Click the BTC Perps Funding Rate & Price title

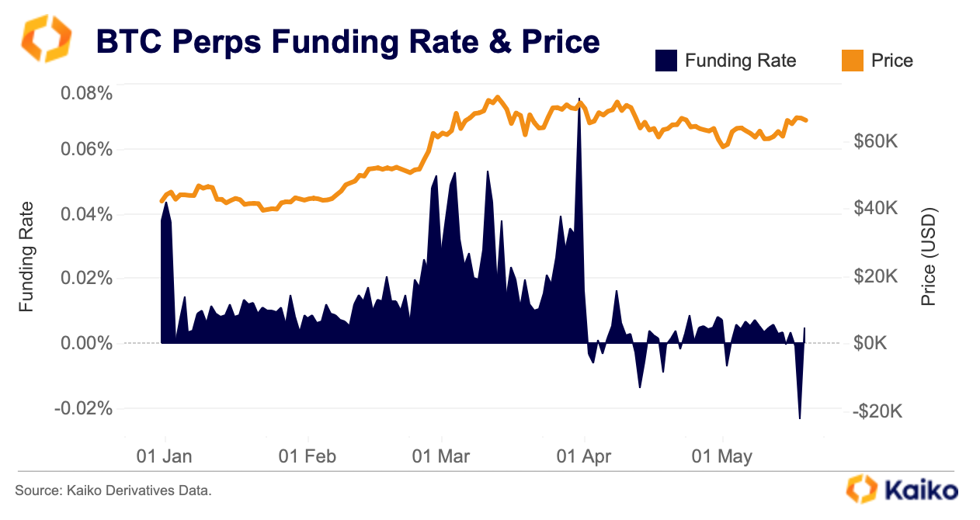click(348, 41)
